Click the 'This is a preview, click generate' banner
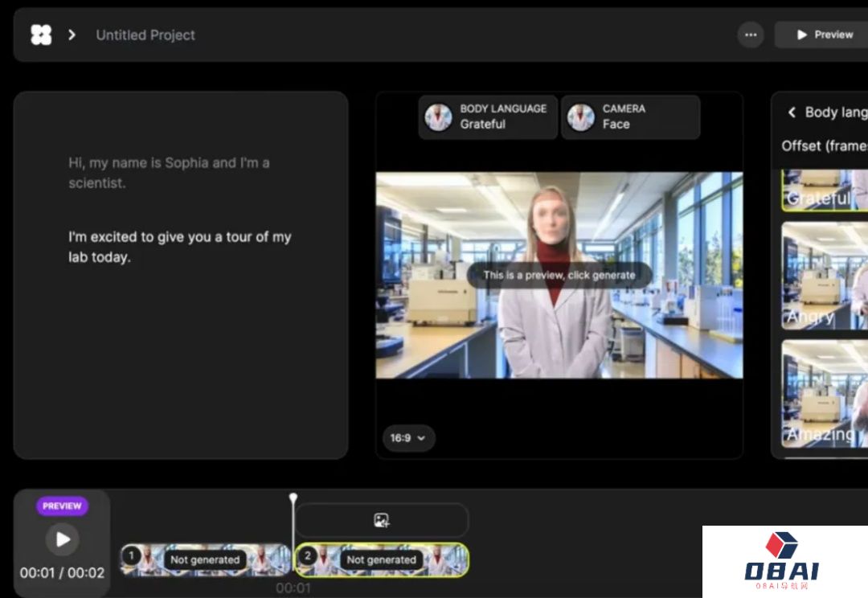 559,275
